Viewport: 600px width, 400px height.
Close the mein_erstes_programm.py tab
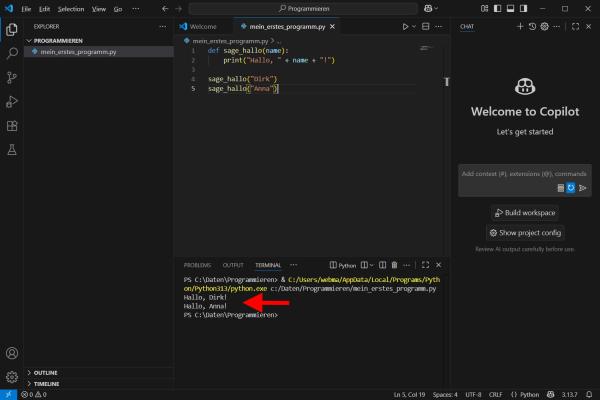pyautogui.click(x=332, y=26)
